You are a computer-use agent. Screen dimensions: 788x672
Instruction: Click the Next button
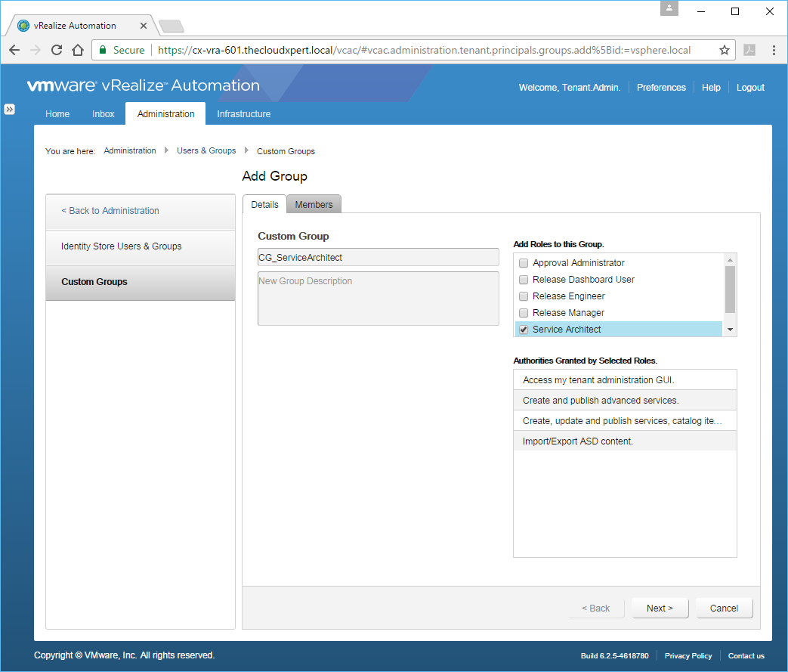point(659,609)
